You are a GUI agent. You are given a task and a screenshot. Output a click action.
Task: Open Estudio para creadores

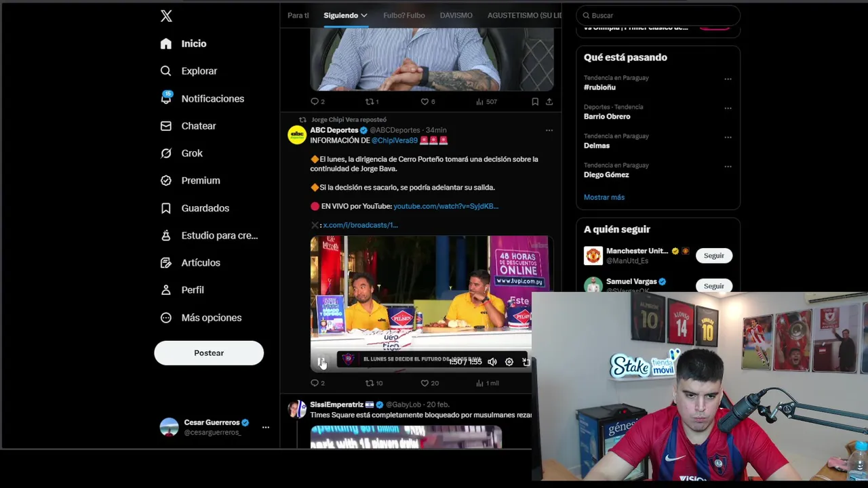click(x=209, y=235)
